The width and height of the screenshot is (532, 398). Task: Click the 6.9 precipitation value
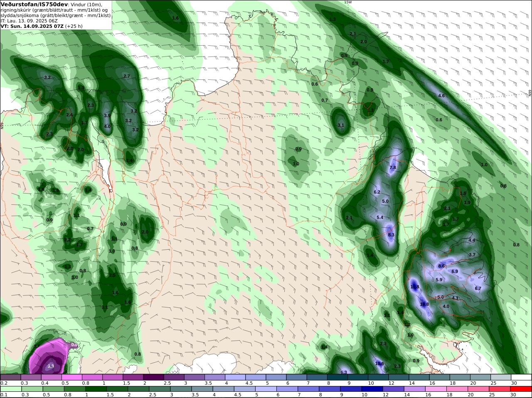pyautogui.click(x=455, y=271)
